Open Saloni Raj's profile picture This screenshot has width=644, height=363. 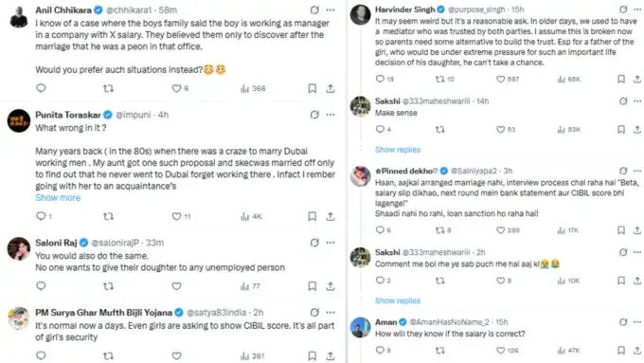(19, 248)
